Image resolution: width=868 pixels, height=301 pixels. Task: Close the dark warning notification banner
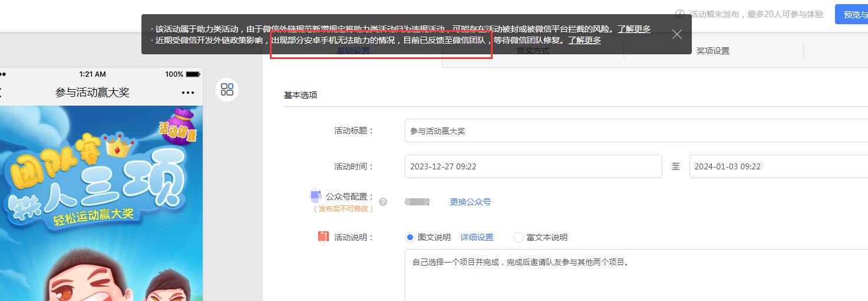click(677, 34)
